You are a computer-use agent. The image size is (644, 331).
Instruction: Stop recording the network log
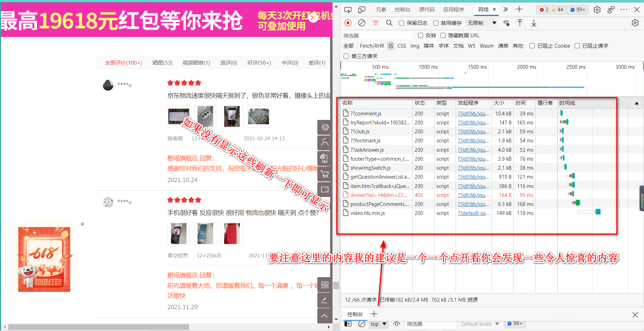pyautogui.click(x=348, y=23)
